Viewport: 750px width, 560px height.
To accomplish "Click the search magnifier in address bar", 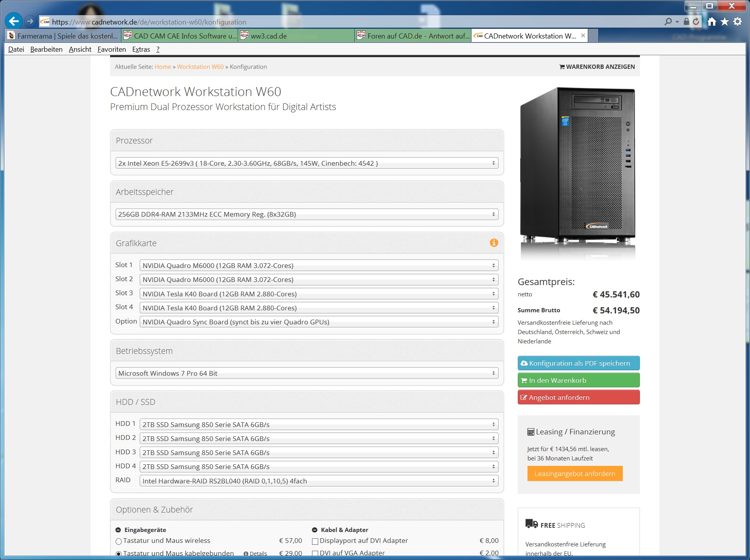I will click(x=668, y=22).
